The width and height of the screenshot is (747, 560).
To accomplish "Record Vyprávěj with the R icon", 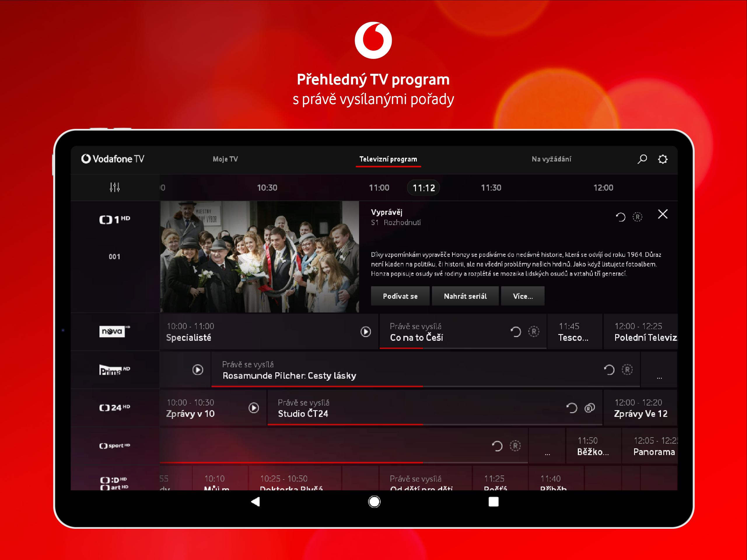I will [637, 217].
